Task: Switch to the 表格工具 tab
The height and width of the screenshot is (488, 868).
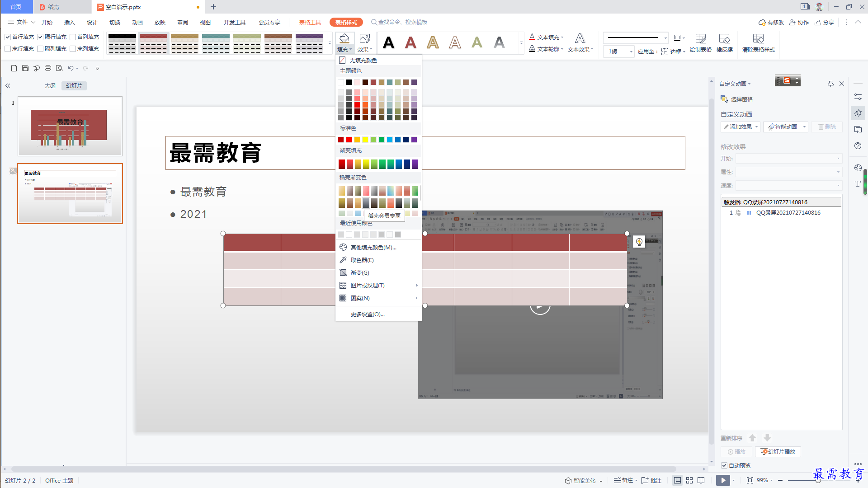Action: point(310,22)
